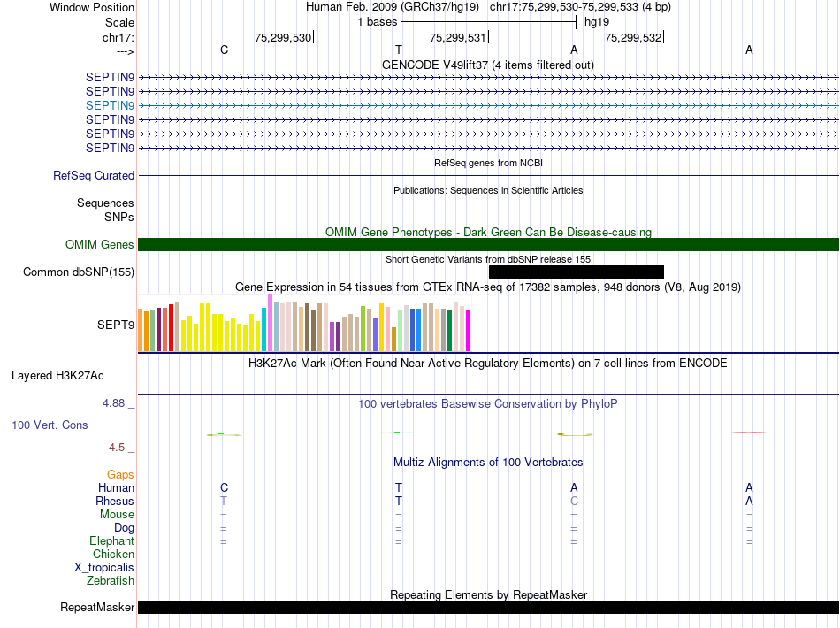Click the 1 bases scale bar
Viewport: 840px width, 628px height.
488,22
